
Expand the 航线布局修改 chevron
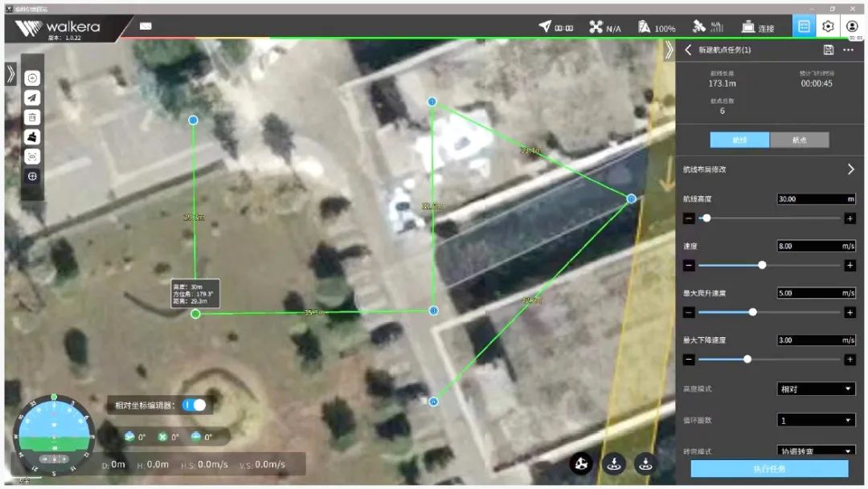850,169
